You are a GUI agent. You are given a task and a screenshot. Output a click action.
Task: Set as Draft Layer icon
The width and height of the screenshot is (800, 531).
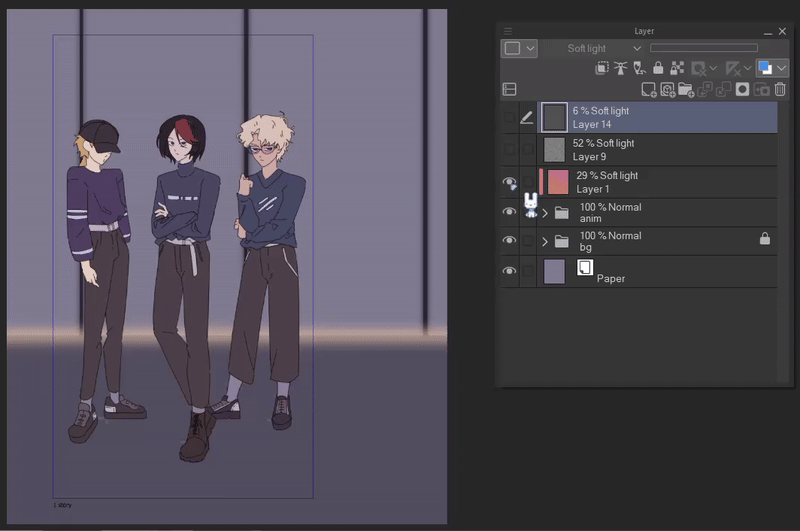click(x=639, y=68)
